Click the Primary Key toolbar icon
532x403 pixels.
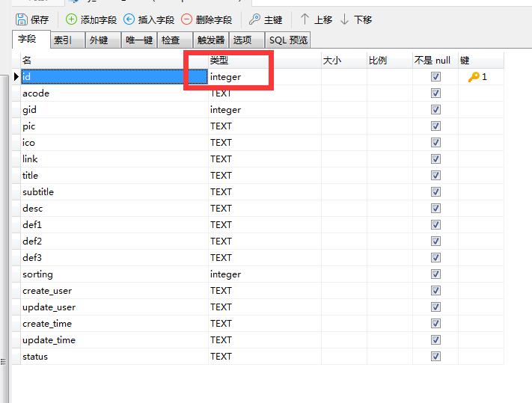(x=255, y=19)
